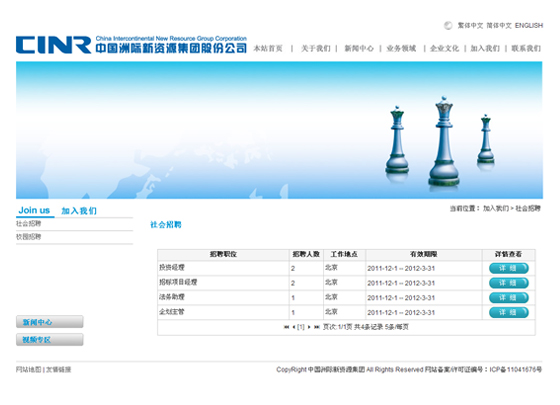This screenshot has width=560, height=405.
Task: Select 联系我们 in the top menu
Action: [x=526, y=48]
